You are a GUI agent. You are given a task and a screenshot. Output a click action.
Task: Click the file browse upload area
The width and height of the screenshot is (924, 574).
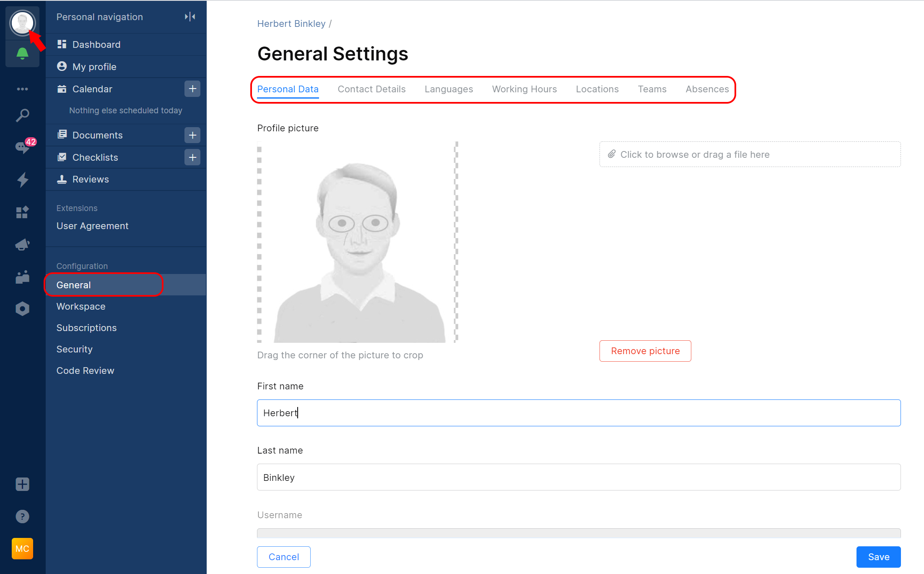(750, 154)
